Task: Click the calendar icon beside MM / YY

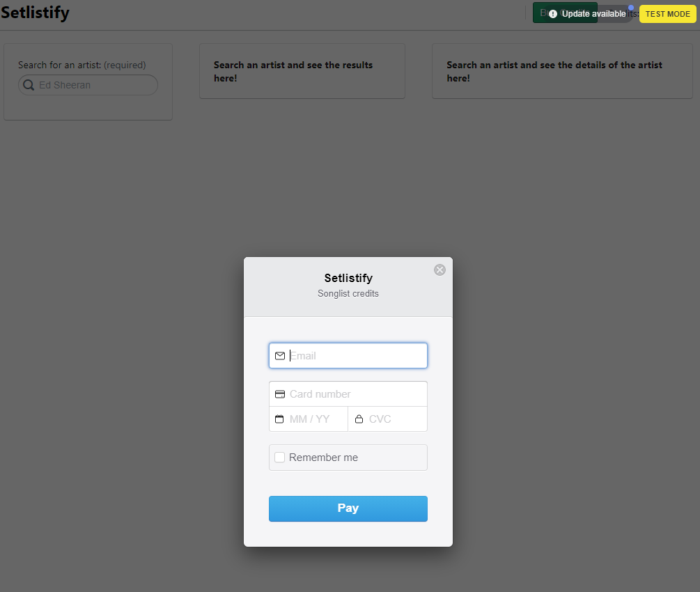Action: [279, 419]
